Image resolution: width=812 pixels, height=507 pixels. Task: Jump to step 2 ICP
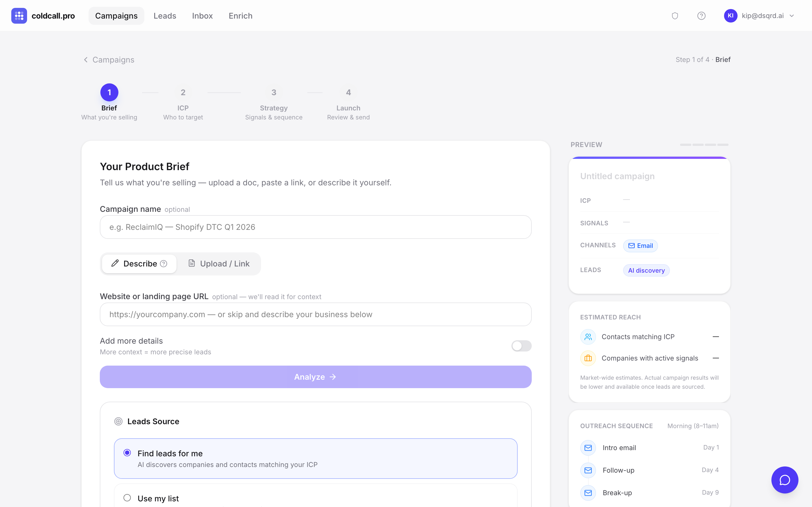coord(183,93)
